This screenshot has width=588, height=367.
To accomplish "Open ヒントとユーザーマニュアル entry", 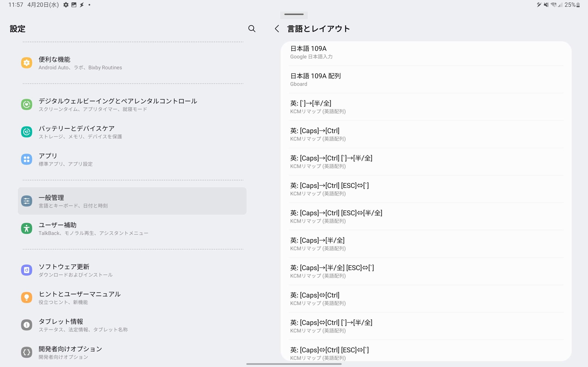I will pyautogui.click(x=132, y=297).
